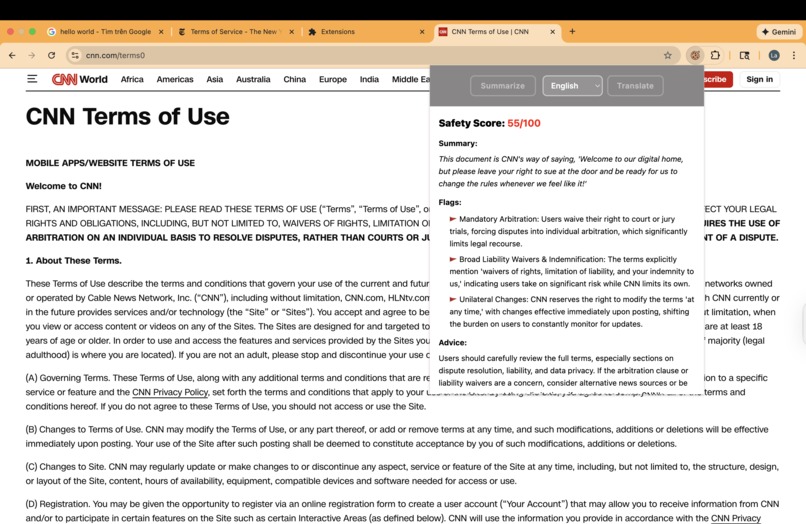Click the Mandatory Arbitration flag text
Image resolution: width=806 pixels, height=524 pixels.
pos(568,231)
